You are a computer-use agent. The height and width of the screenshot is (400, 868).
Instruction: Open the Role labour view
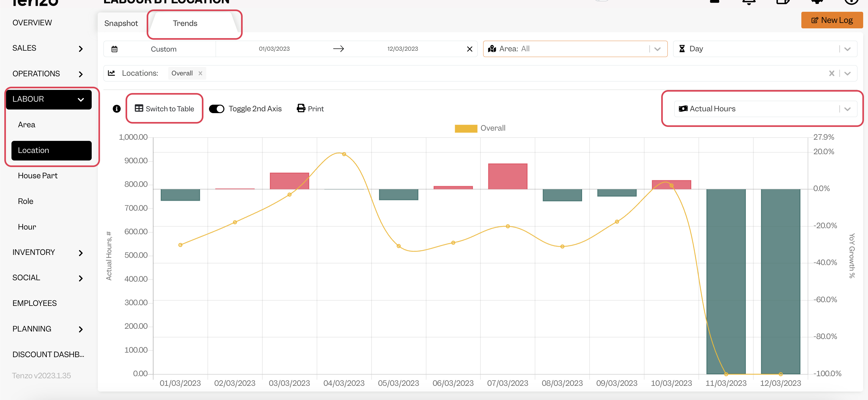tap(26, 202)
